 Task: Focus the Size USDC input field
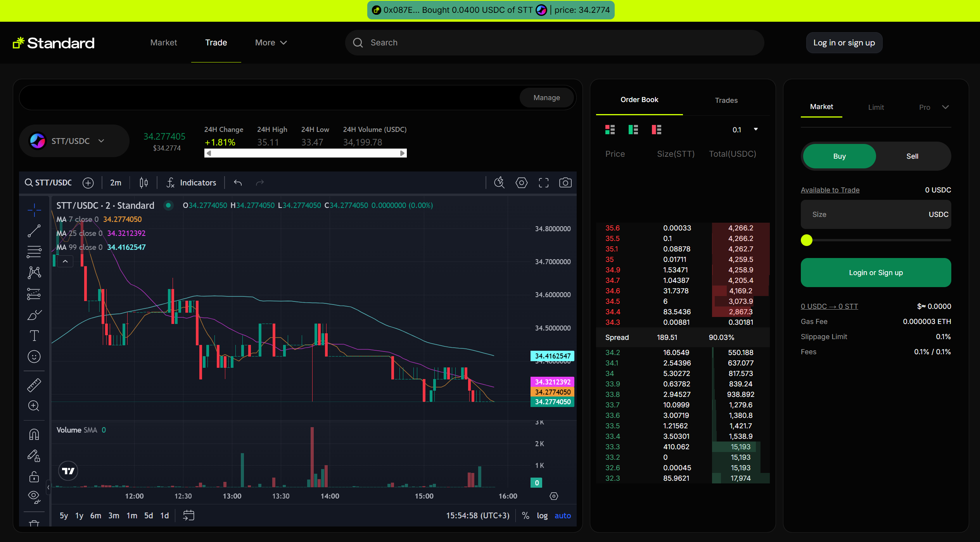(x=876, y=215)
